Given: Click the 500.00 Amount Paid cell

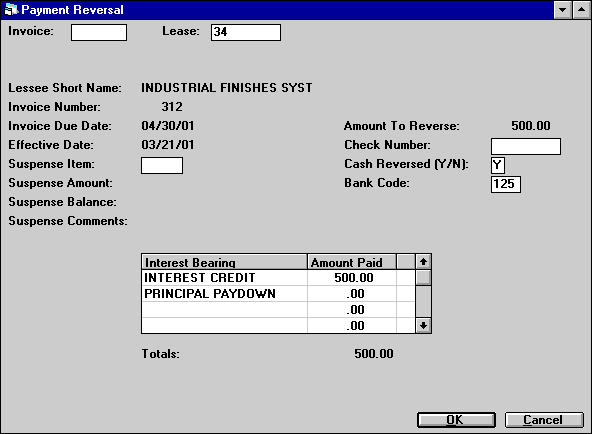Looking at the screenshot, I should 352,278.
